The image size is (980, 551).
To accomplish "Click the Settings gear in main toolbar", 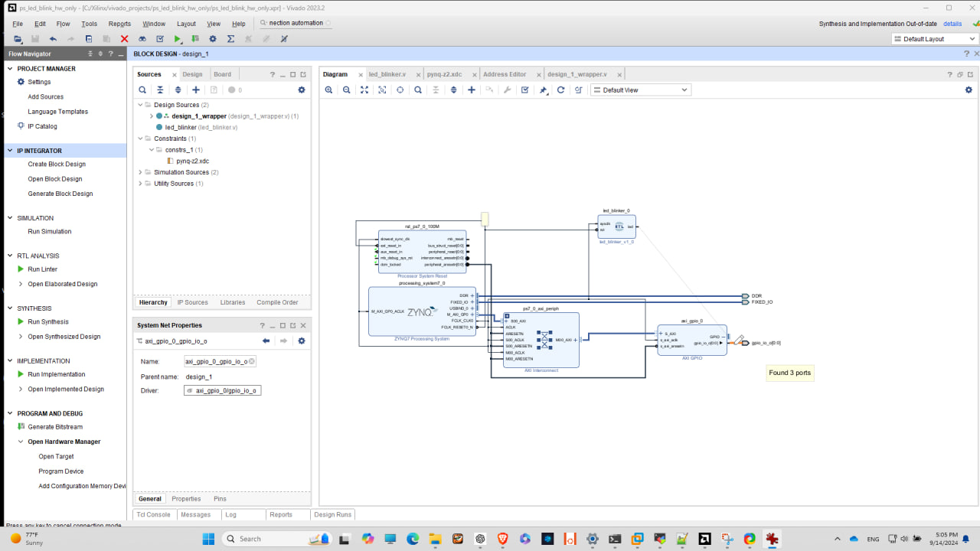I will point(213,39).
